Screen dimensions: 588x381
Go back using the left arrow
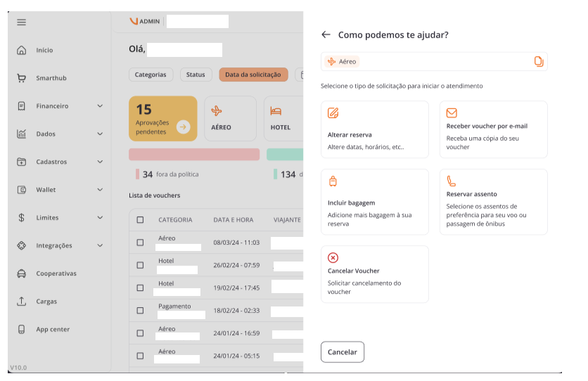click(326, 35)
